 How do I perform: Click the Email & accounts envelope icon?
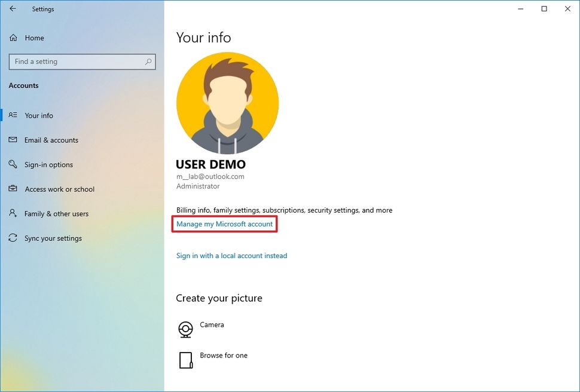click(x=13, y=140)
